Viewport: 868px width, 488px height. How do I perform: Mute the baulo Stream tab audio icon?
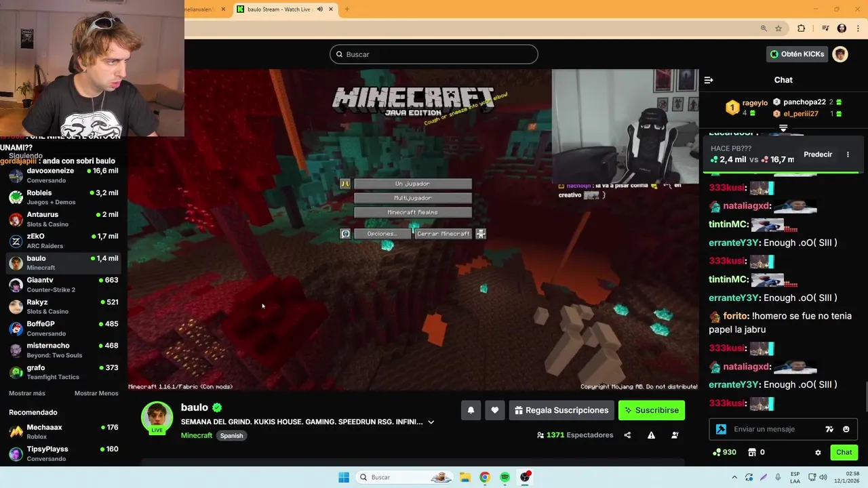319,9
